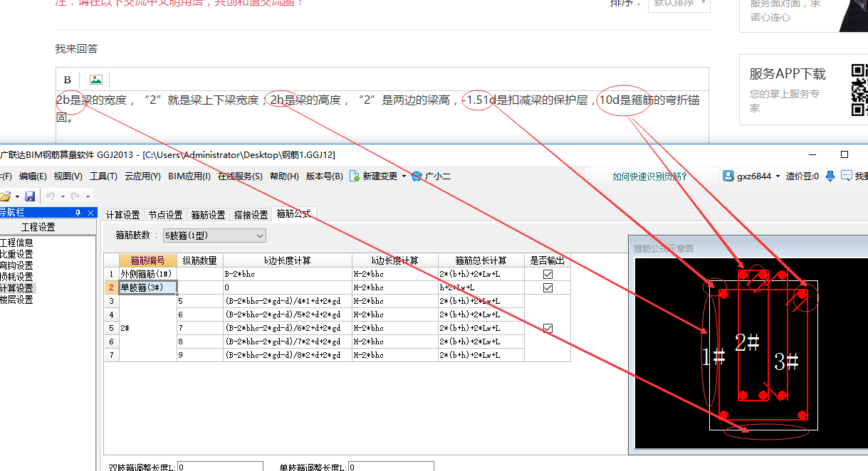This screenshot has width=868, height=471.
Task: Click the 服务APP下载 heading
Action: [x=788, y=73]
